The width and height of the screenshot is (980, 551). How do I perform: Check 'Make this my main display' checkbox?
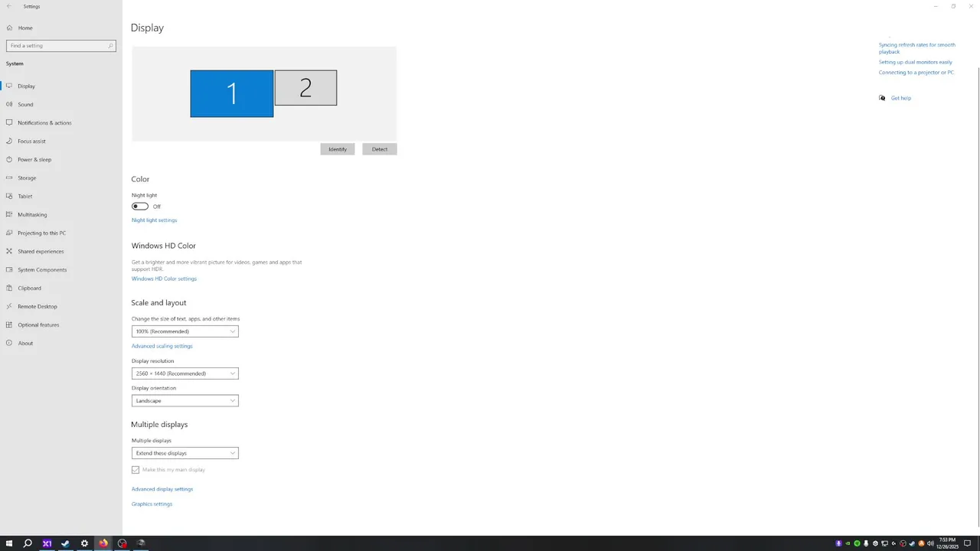(136, 470)
